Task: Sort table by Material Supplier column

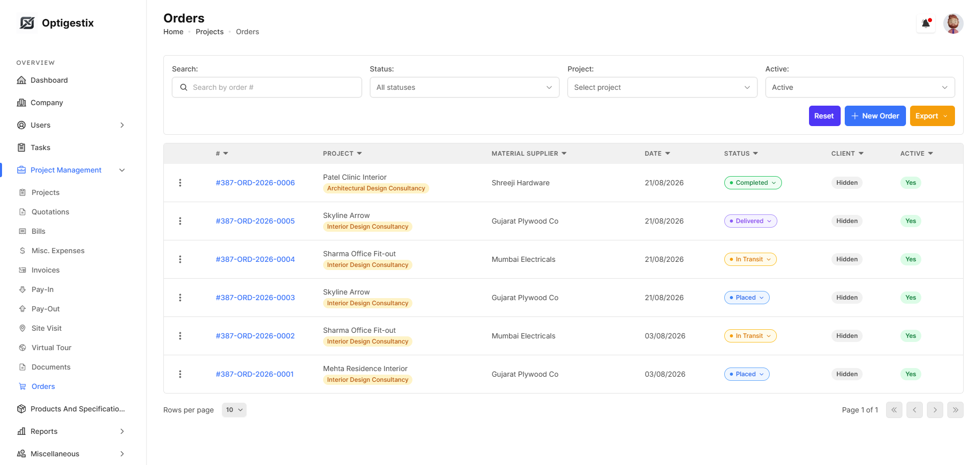Action: (x=529, y=154)
